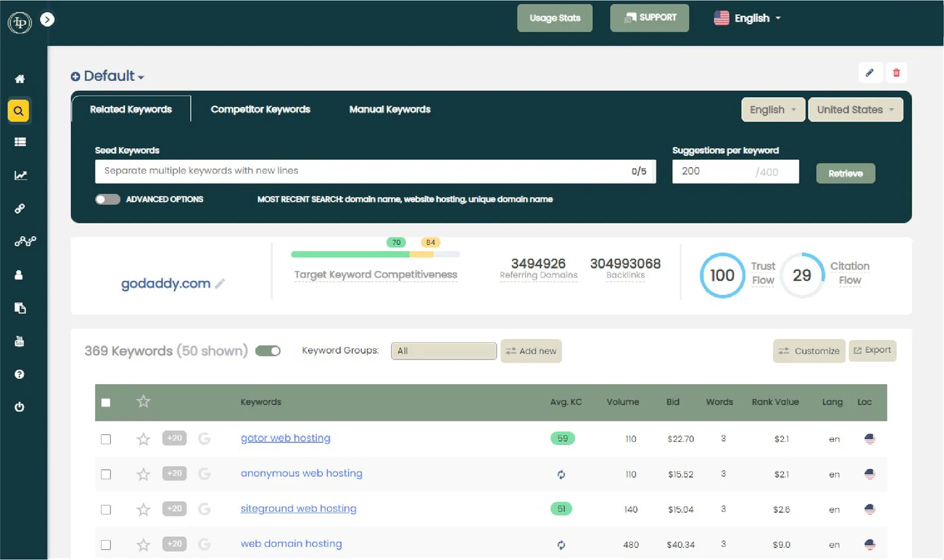The width and height of the screenshot is (944, 560).
Task: Open the Home icon in sidebar
Action: 19,78
